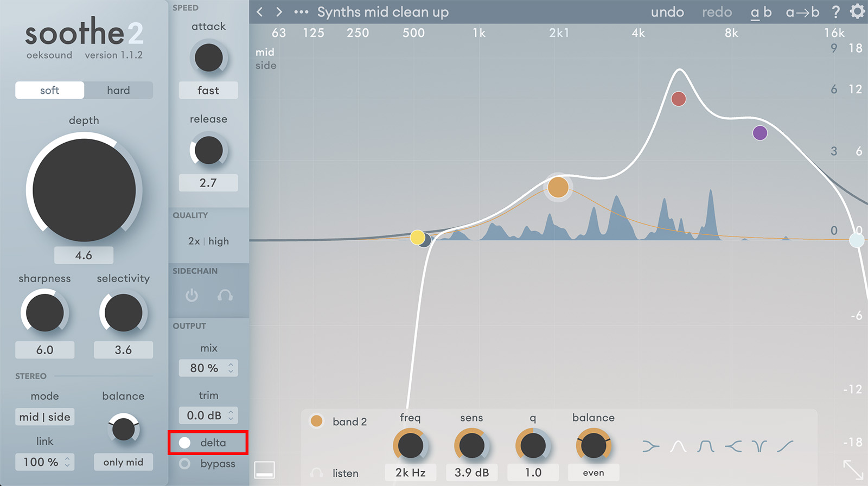Select the red band node
The image size is (868, 486).
click(679, 99)
